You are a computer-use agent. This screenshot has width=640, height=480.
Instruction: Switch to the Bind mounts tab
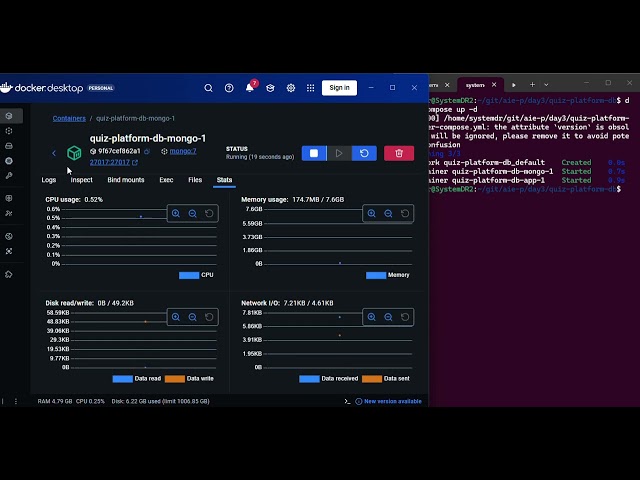[x=126, y=180]
